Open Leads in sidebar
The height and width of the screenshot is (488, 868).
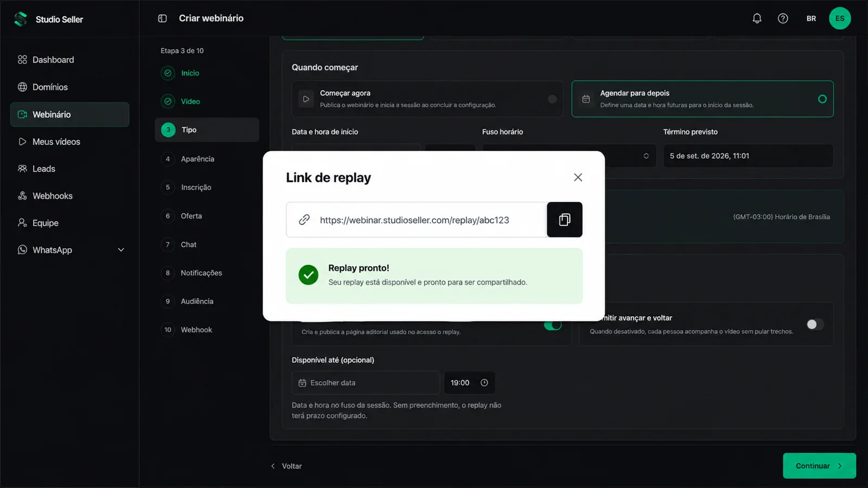pyautogui.click(x=69, y=169)
